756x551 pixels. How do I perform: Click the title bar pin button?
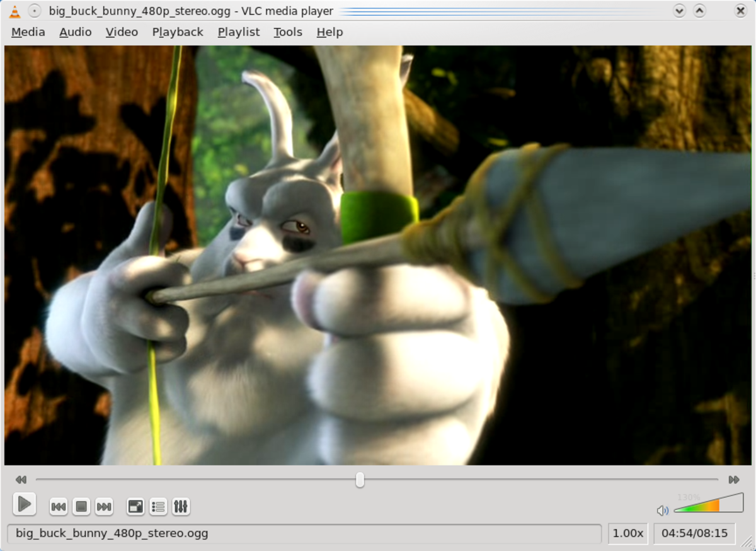tap(35, 11)
